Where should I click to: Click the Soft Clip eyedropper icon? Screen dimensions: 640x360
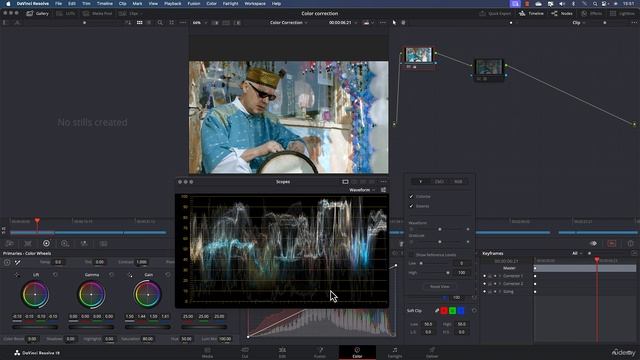click(x=437, y=311)
